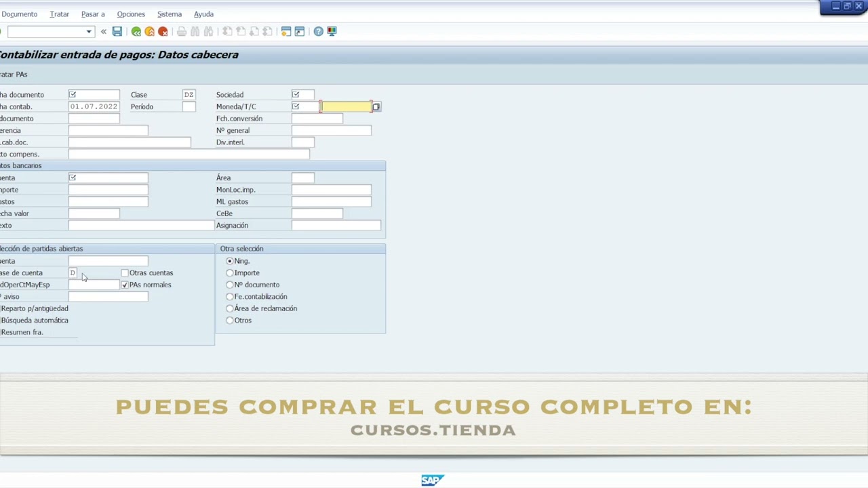Select the Área de reclamación radio button
Screen dimensions: 868x488
[230, 308]
